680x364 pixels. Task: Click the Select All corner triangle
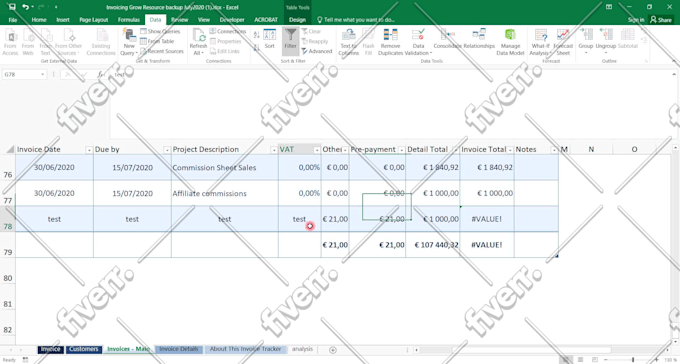click(10, 150)
